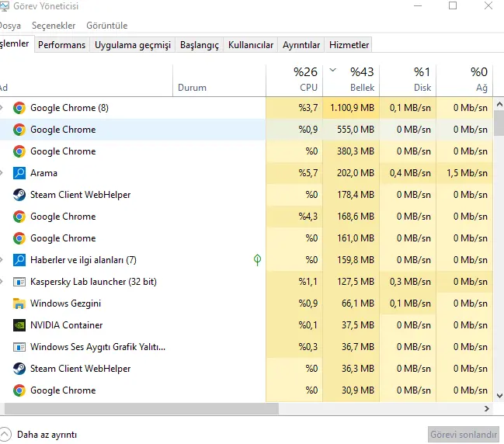The height and width of the screenshot is (444, 504).
Task: Click Daha az ayrıntı link
Action: point(47,435)
